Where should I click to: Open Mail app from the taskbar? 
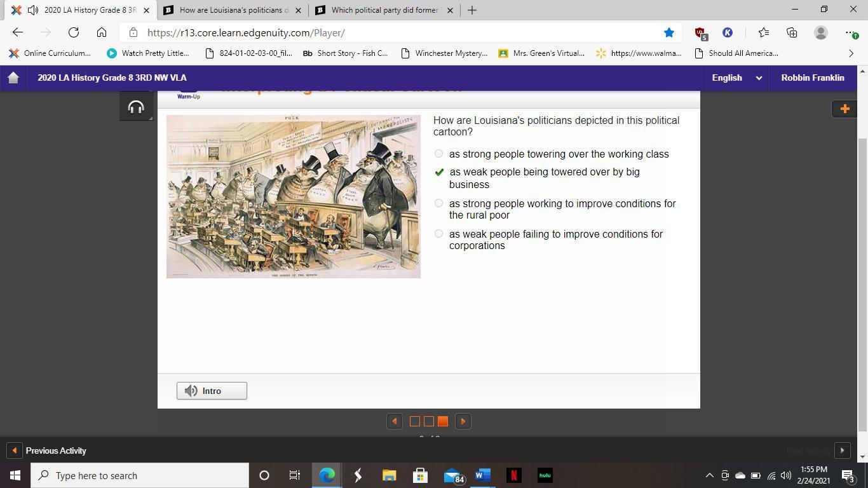[453, 475]
